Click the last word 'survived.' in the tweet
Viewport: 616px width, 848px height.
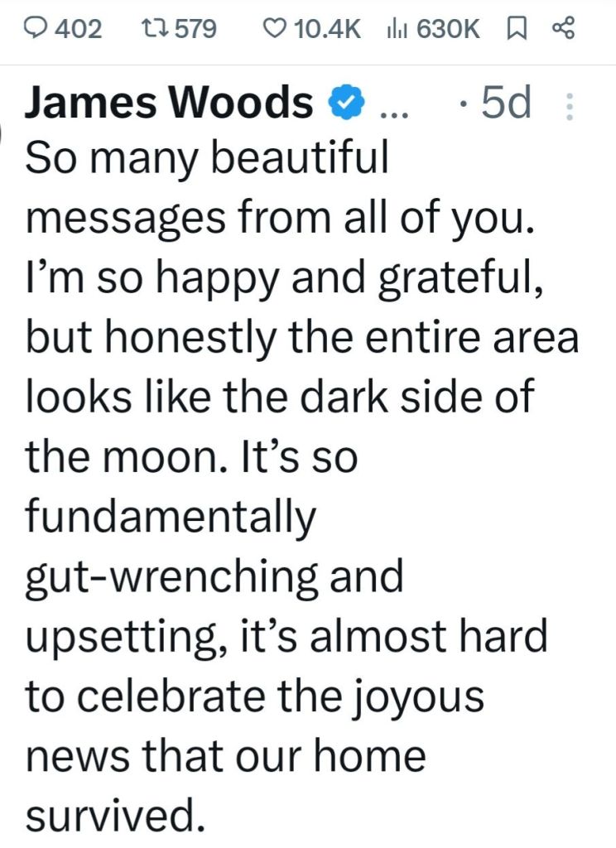(114, 815)
